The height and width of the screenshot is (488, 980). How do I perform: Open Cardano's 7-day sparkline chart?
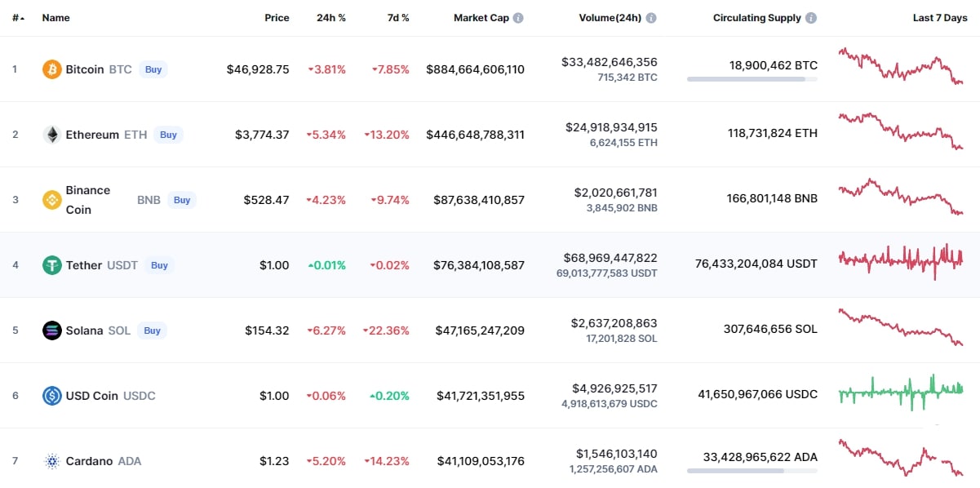pos(901,459)
